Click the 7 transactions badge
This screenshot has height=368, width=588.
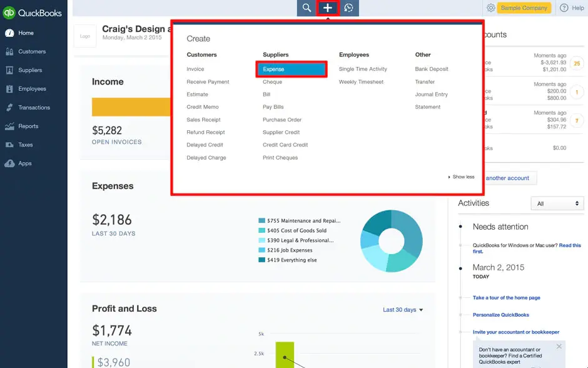576,121
